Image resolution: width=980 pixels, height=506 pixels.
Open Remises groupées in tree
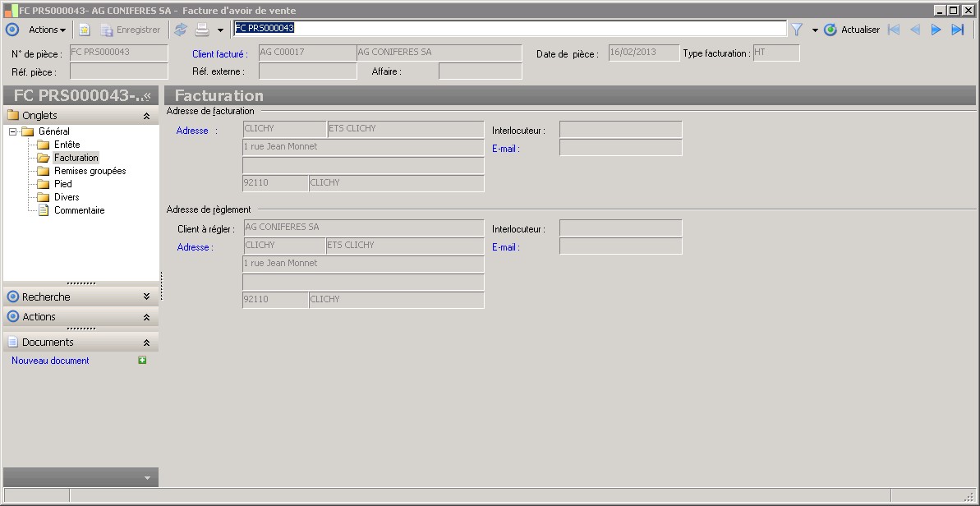coord(90,171)
